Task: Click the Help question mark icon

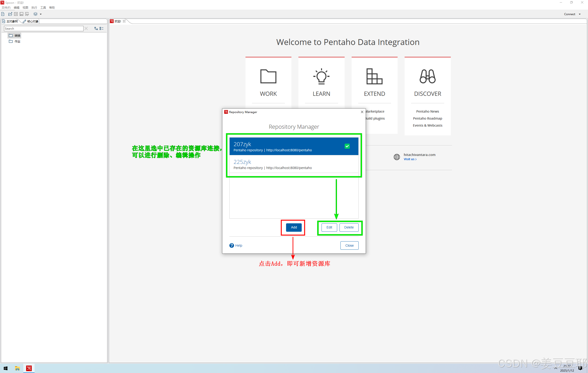Action: tap(231, 245)
